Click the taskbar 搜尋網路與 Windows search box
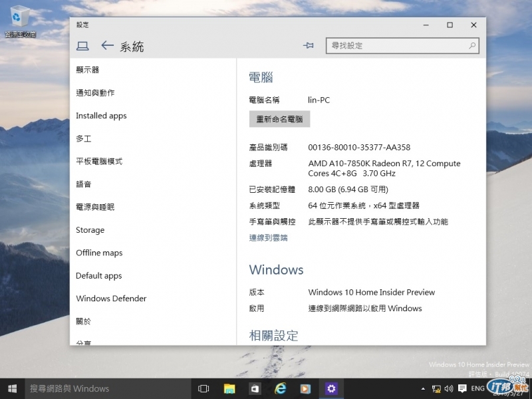This screenshot has height=399, width=532. click(108, 388)
